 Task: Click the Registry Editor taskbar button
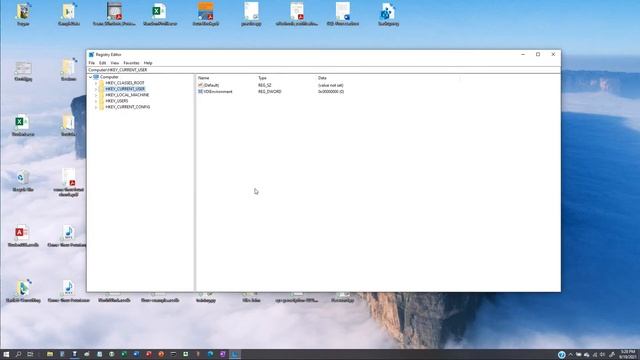coord(235,354)
